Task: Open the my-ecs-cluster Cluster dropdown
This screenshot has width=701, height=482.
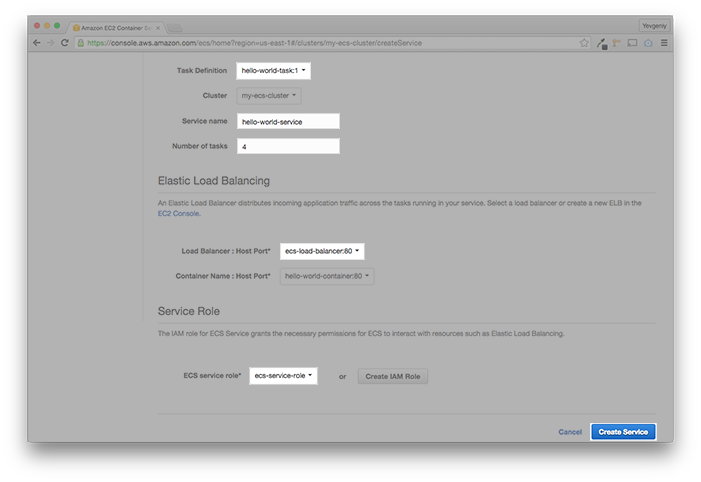Action: point(269,96)
